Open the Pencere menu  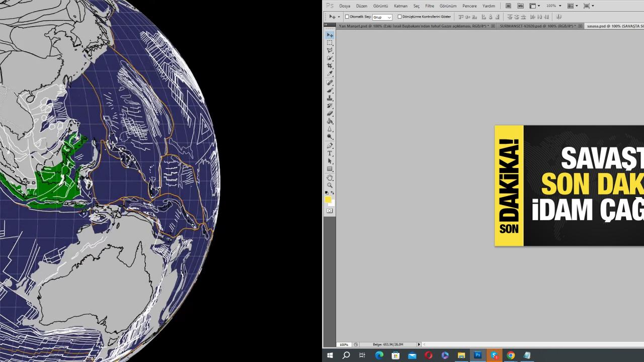(x=469, y=6)
